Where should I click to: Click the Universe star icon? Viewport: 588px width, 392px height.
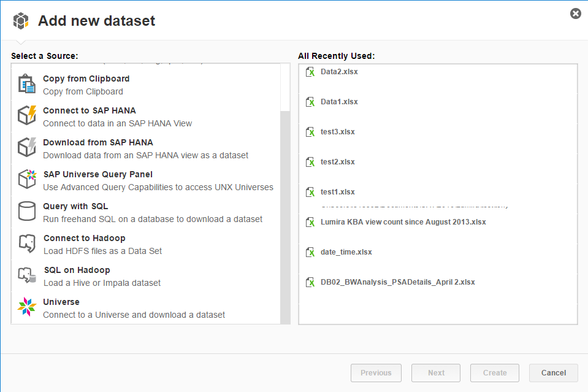coord(26,307)
